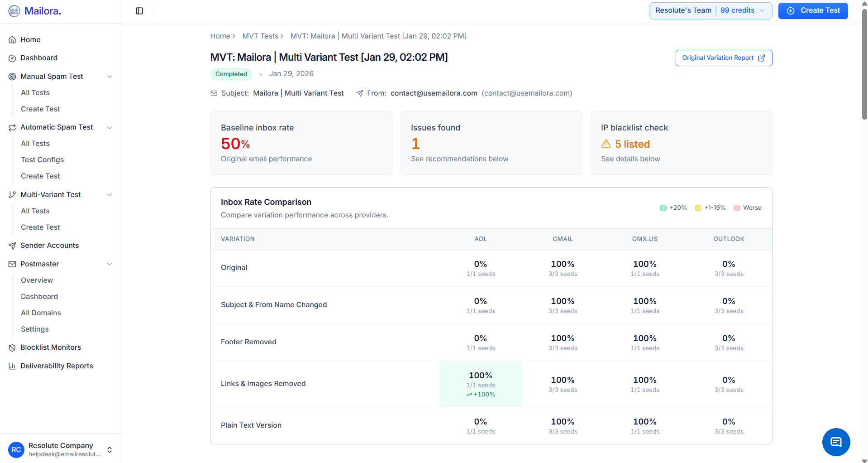Click the Create Test button
The width and height of the screenshot is (868, 463).
click(813, 10)
